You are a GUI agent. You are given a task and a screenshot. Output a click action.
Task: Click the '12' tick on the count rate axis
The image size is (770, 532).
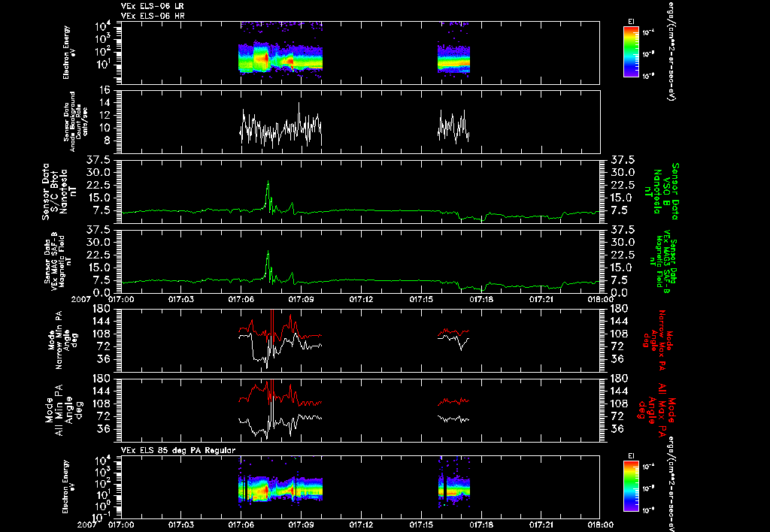[104, 116]
